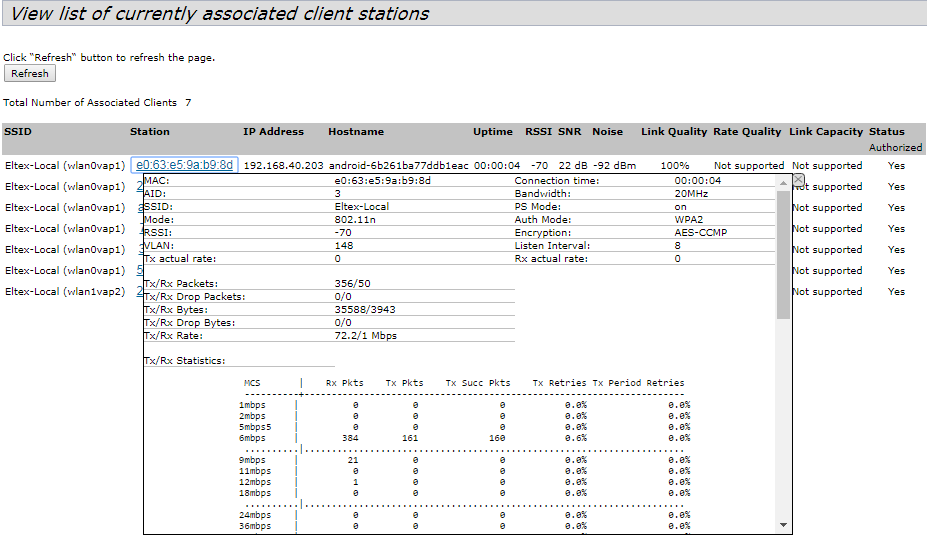Click the Station column header
Viewport: 927px width, 538px height.
point(150,132)
